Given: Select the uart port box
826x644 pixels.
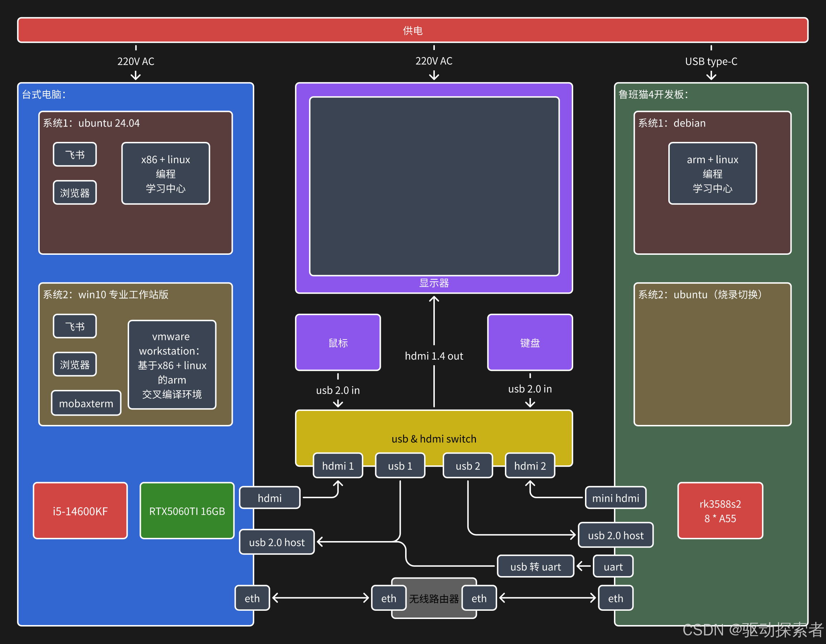Looking at the screenshot, I should [x=613, y=566].
